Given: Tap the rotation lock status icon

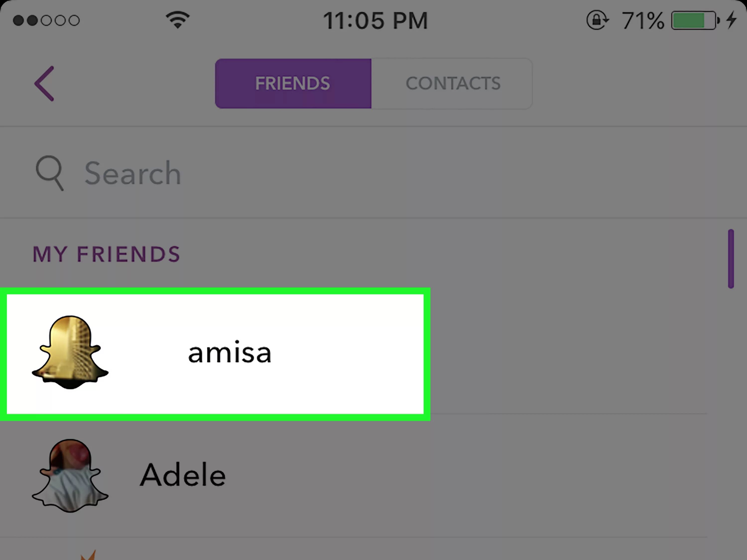Looking at the screenshot, I should (x=597, y=20).
